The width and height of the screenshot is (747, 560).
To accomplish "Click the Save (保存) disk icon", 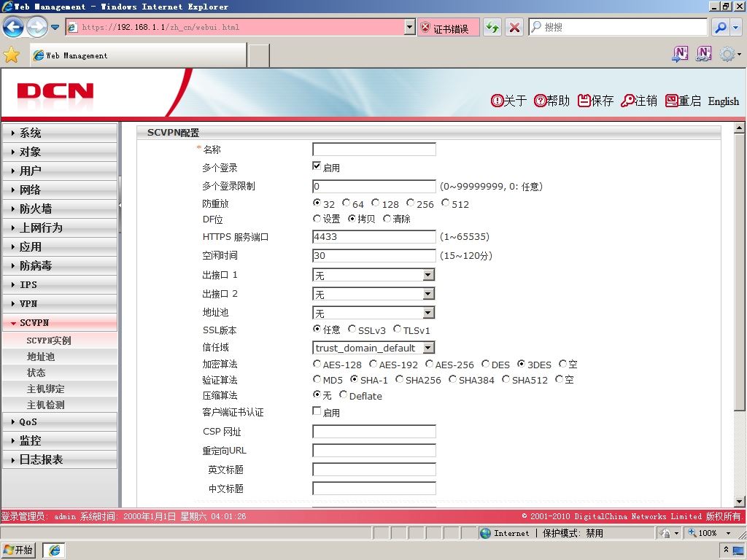I will click(x=584, y=101).
